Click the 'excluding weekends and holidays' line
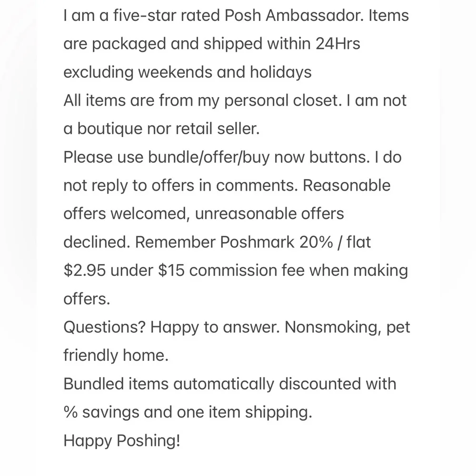Viewport: 476px width, 476px height. pyautogui.click(x=187, y=72)
